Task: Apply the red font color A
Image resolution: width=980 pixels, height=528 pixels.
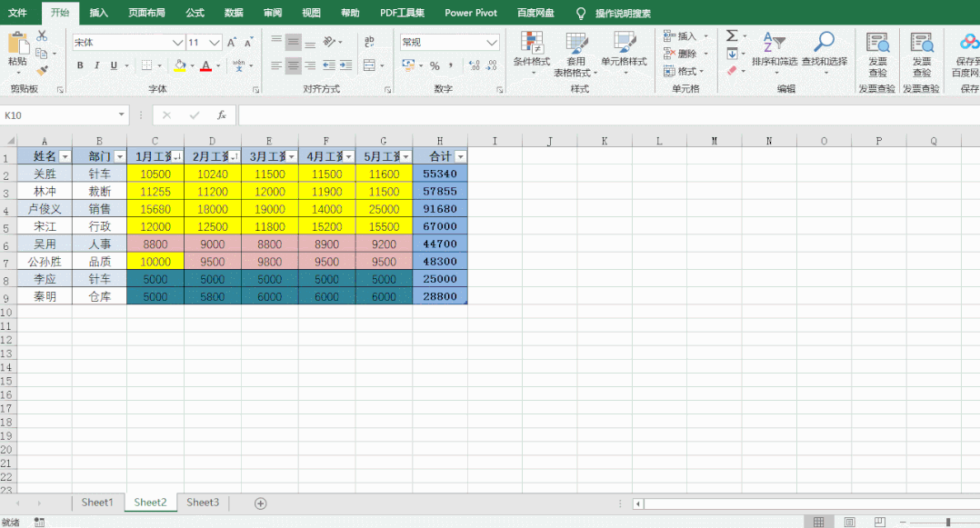Action: pos(205,65)
